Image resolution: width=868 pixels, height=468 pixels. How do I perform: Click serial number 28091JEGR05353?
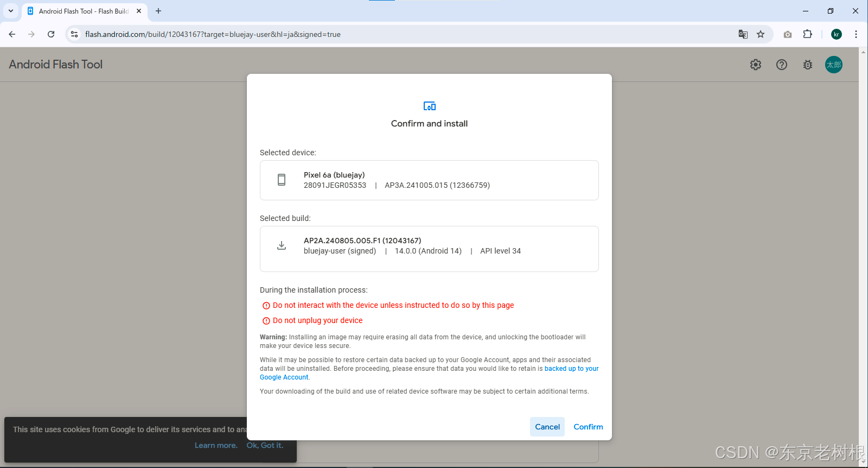[x=335, y=185]
